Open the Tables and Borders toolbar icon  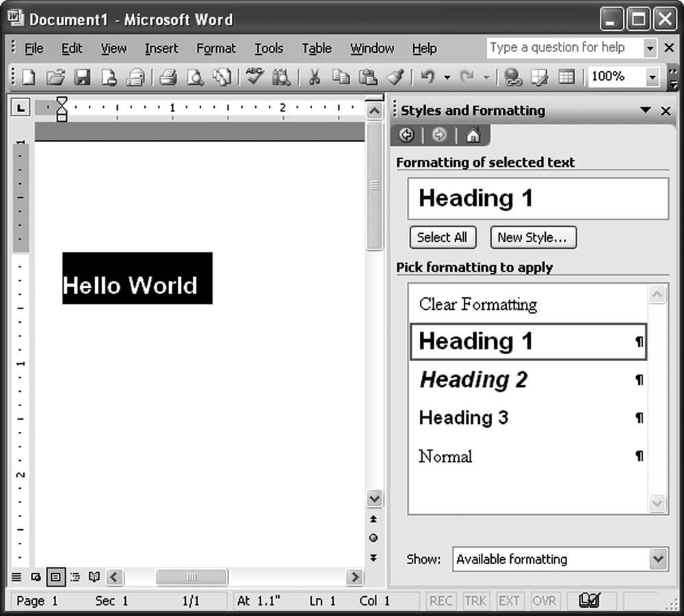pyautogui.click(x=540, y=78)
